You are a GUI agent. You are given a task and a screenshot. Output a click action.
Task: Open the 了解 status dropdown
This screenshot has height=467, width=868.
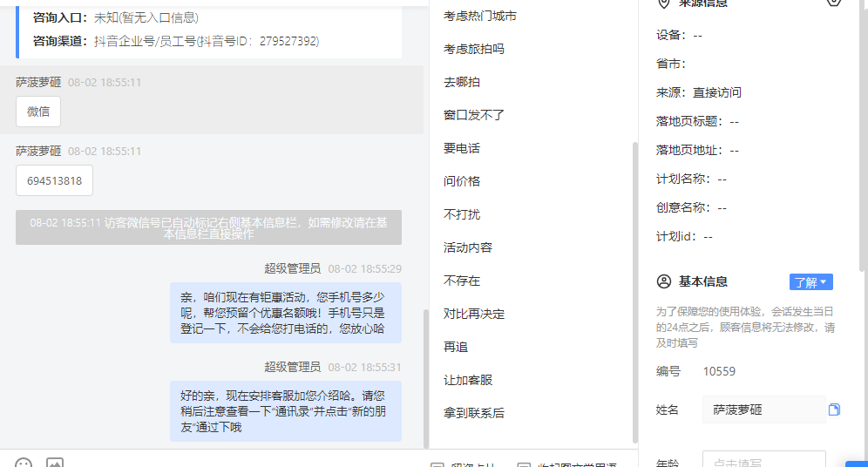(x=811, y=282)
